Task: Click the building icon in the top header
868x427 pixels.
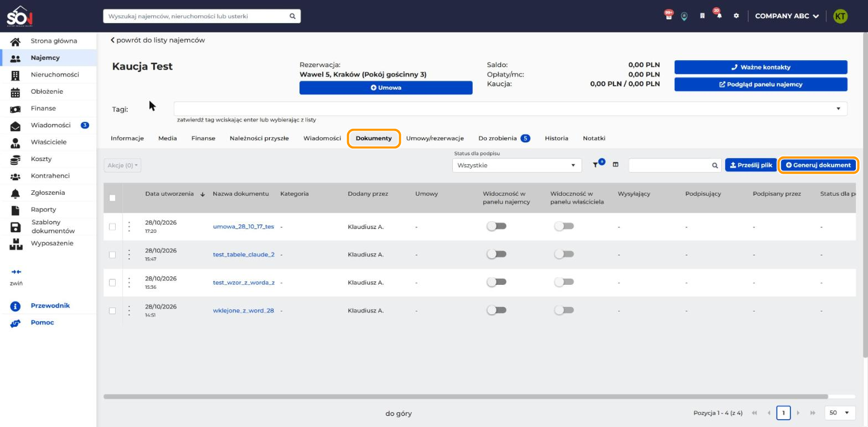Action: tap(702, 16)
